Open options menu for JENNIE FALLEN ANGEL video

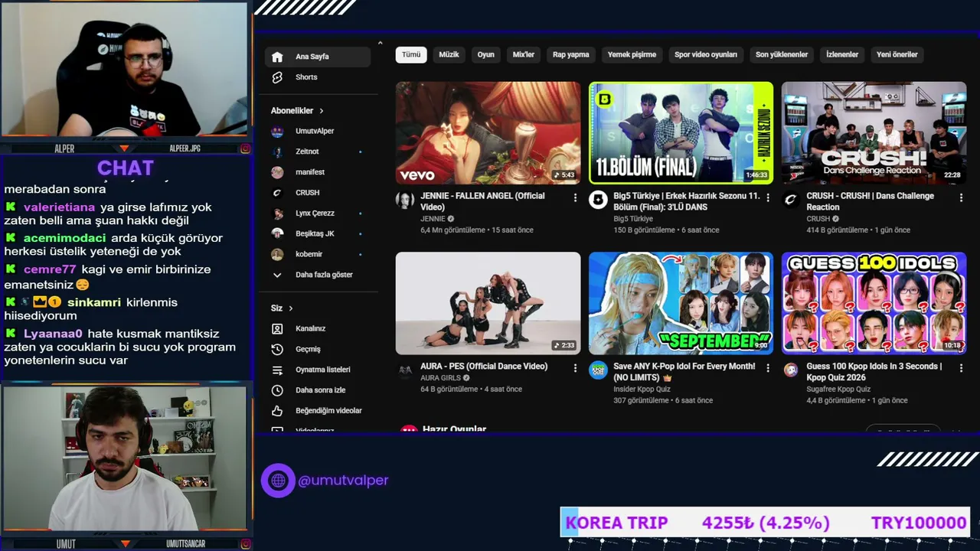tap(575, 197)
